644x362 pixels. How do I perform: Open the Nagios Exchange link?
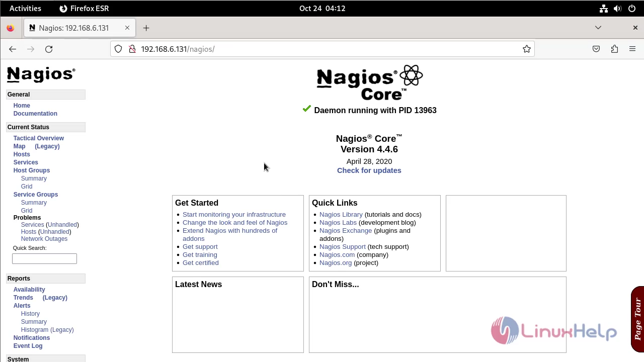point(346,231)
